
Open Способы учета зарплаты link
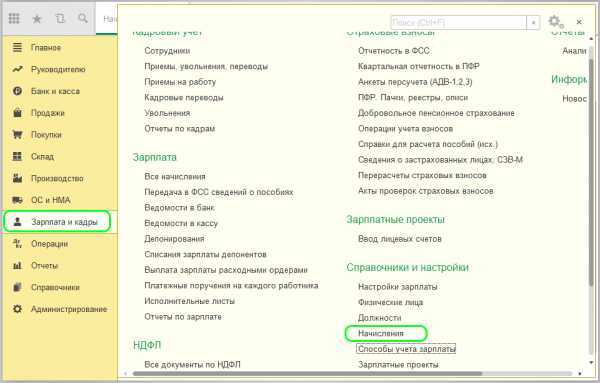click(x=406, y=349)
